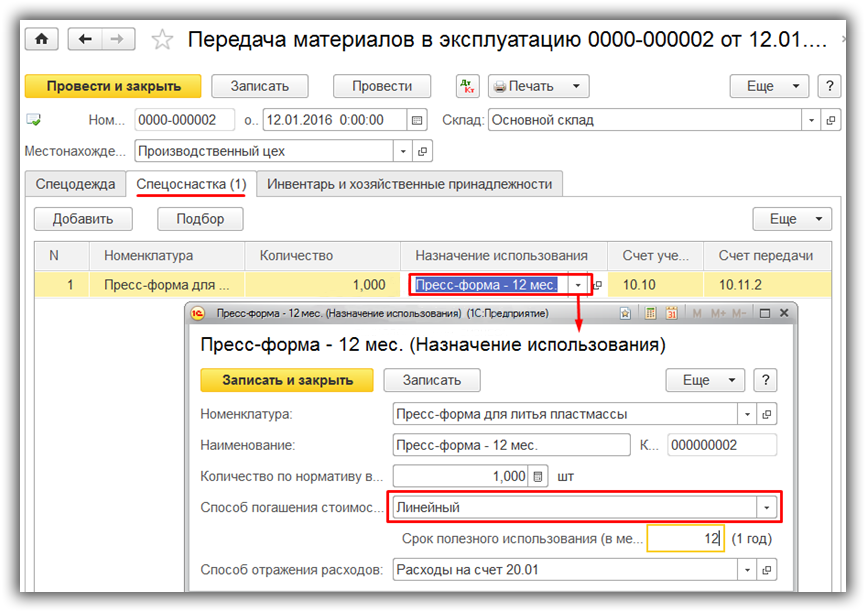This screenshot has width=866, height=612.
Task: Switch to the Спецодежда tab
Action: click(x=76, y=184)
